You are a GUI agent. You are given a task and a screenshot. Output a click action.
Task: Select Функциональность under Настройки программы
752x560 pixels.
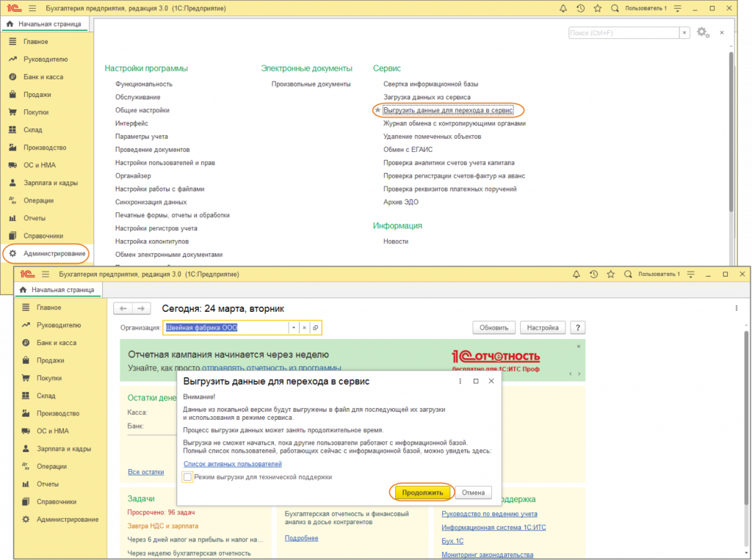click(144, 84)
